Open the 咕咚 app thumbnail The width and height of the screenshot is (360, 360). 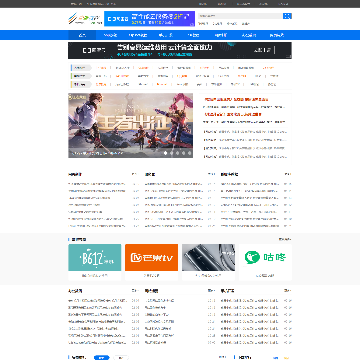265,257
